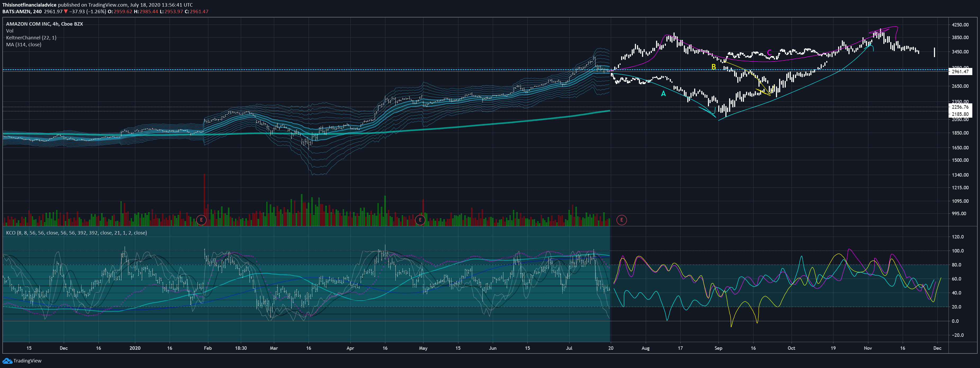This screenshot has height=368, width=980.
Task: Select the cyan wave label A
Action: (x=663, y=94)
